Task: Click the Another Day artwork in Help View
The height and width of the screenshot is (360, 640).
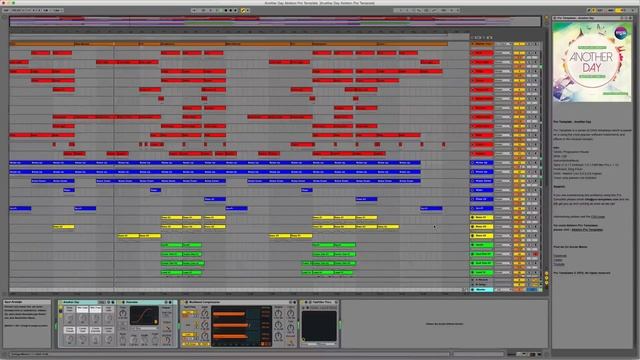Action: pyautogui.click(x=592, y=62)
